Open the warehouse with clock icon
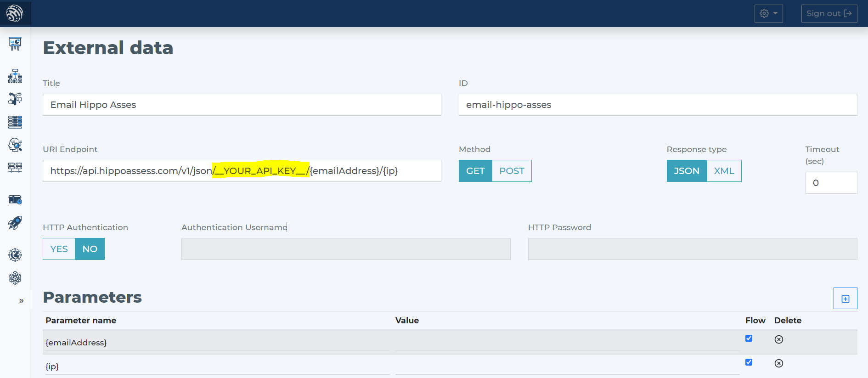 [15, 200]
